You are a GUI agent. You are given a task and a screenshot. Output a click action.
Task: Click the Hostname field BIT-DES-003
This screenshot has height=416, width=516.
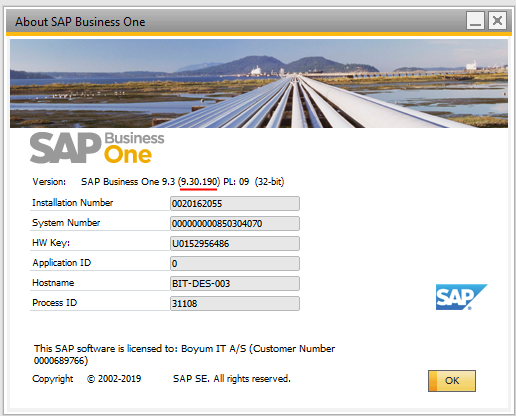click(235, 283)
